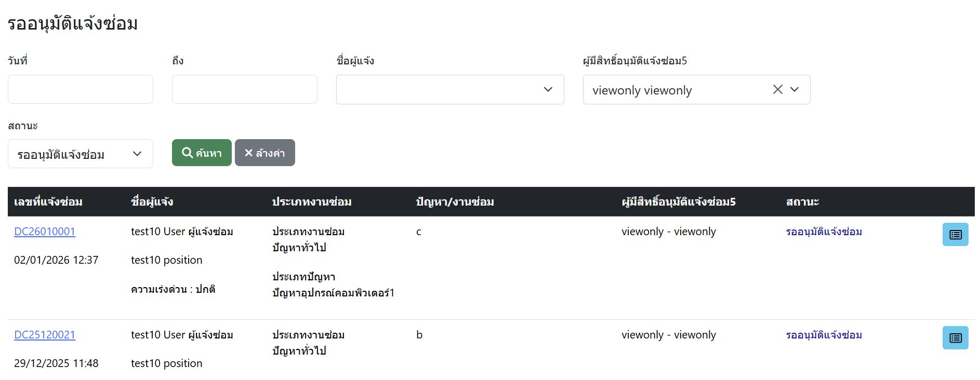Click the ผู้มีสิทธิ์อนุมัติแจ้งซ่อม5 column header
The image size is (980, 380).
coord(679,202)
